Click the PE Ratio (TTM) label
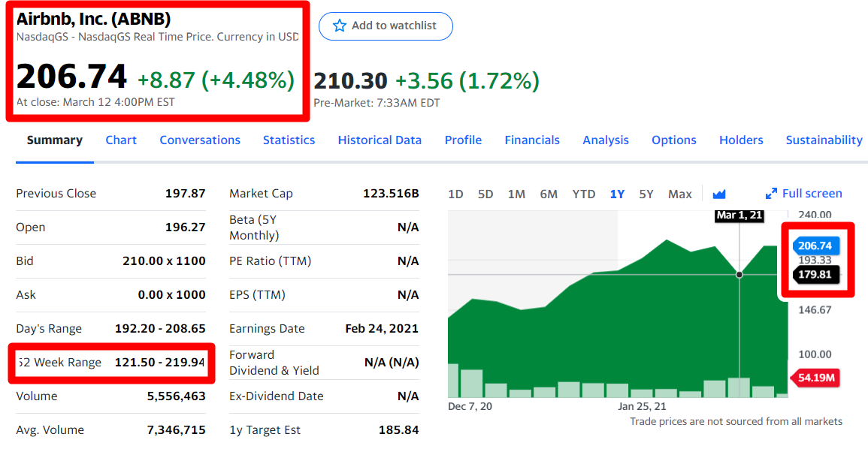Image resolution: width=868 pixels, height=455 pixels. coord(270,261)
